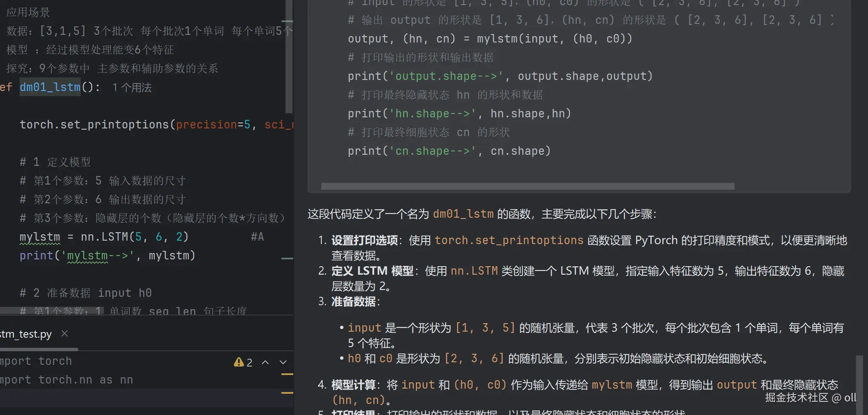Click comment about "隐藏层的个数*方向数"
This screenshot has width=868, height=415.
[x=152, y=218]
